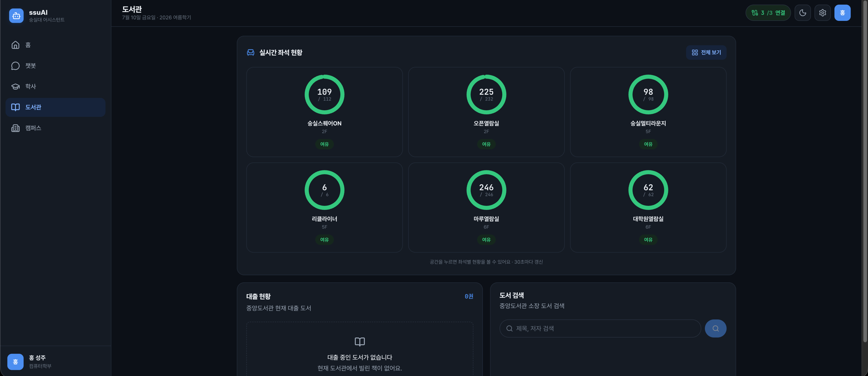Open settings with the gear icon
Screen dimensions: 868x376
point(822,13)
